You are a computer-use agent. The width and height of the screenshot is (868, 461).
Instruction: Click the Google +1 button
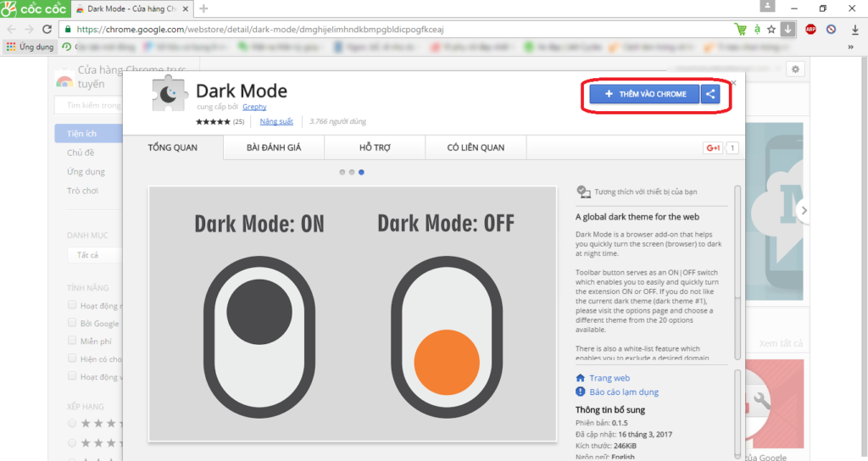pos(713,148)
